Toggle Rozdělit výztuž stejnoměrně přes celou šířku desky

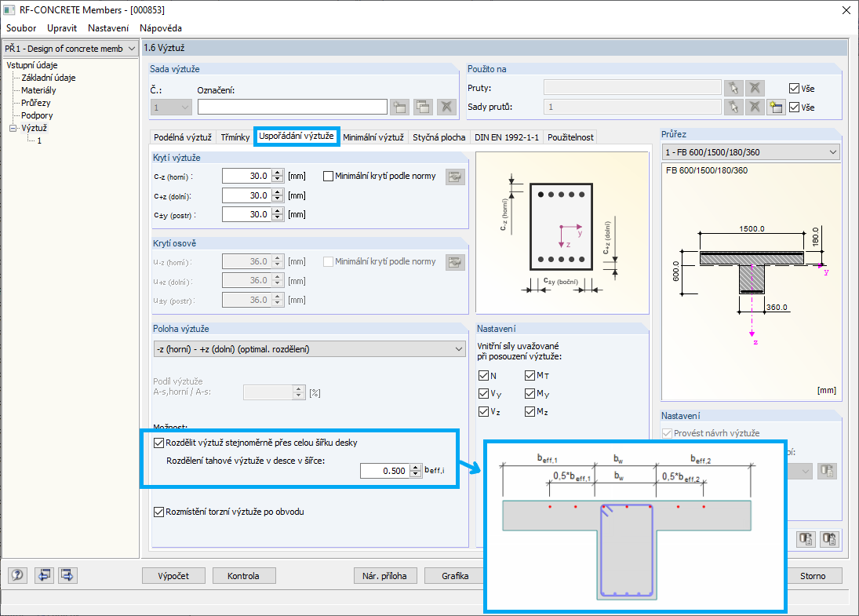159,443
